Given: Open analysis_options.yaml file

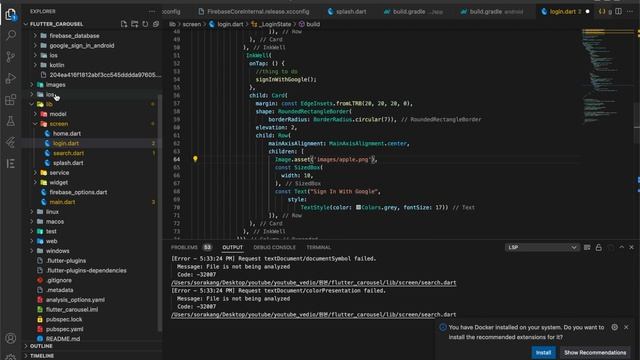Looking at the screenshot, I should (x=75, y=300).
